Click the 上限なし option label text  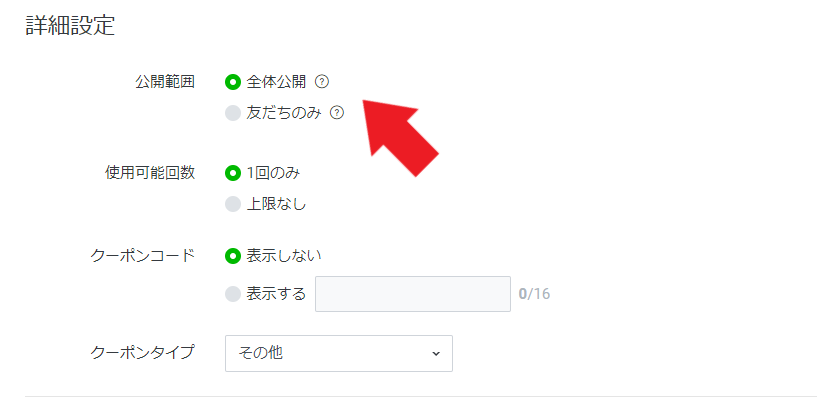click(x=276, y=204)
